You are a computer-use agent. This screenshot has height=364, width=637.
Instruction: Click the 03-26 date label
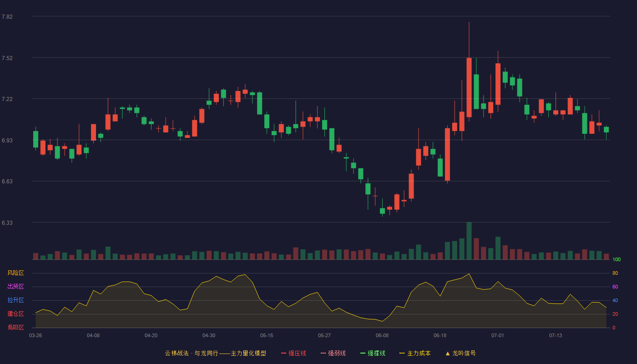pyautogui.click(x=35, y=335)
